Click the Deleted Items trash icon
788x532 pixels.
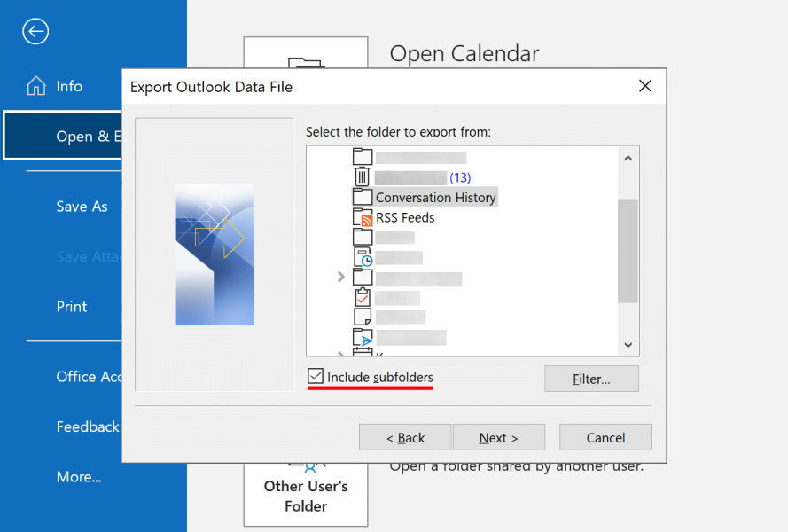point(362,176)
